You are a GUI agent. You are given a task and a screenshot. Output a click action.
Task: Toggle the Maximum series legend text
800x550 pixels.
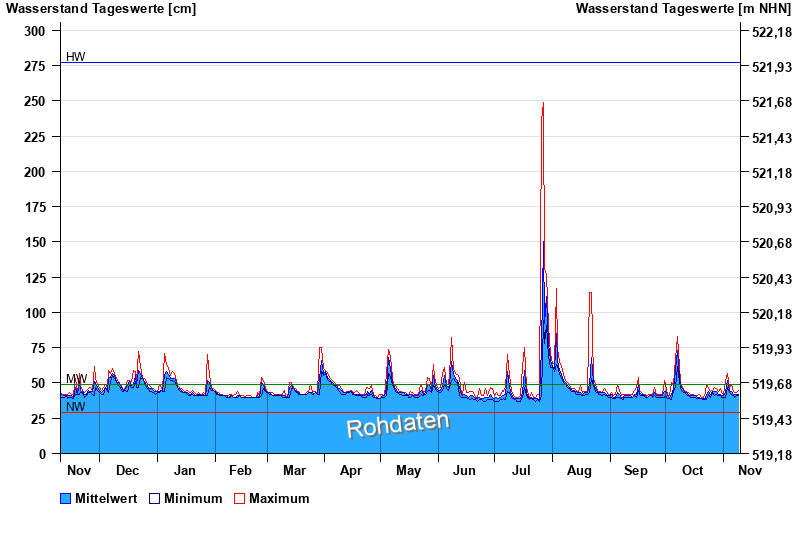[x=279, y=498]
